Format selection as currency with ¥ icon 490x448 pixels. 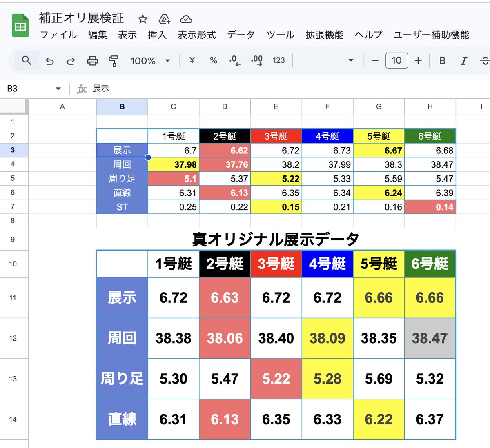click(x=191, y=60)
